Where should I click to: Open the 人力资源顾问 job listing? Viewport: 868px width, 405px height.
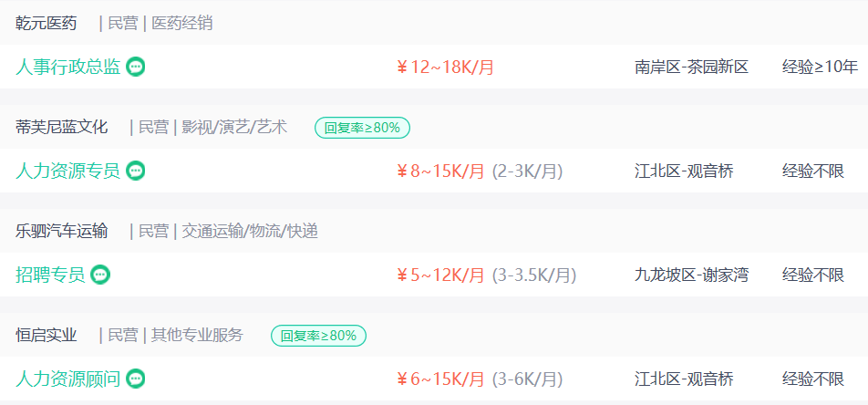(x=67, y=379)
